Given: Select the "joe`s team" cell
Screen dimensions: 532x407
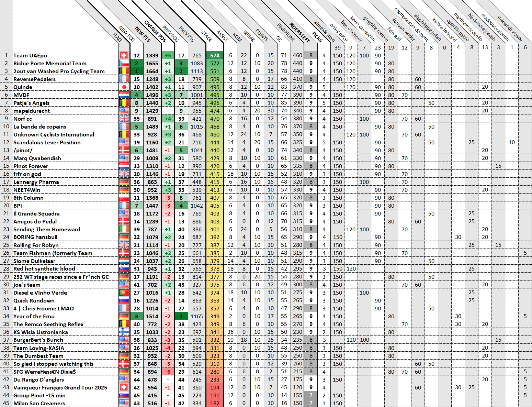Looking at the screenshot, I should [65, 285].
